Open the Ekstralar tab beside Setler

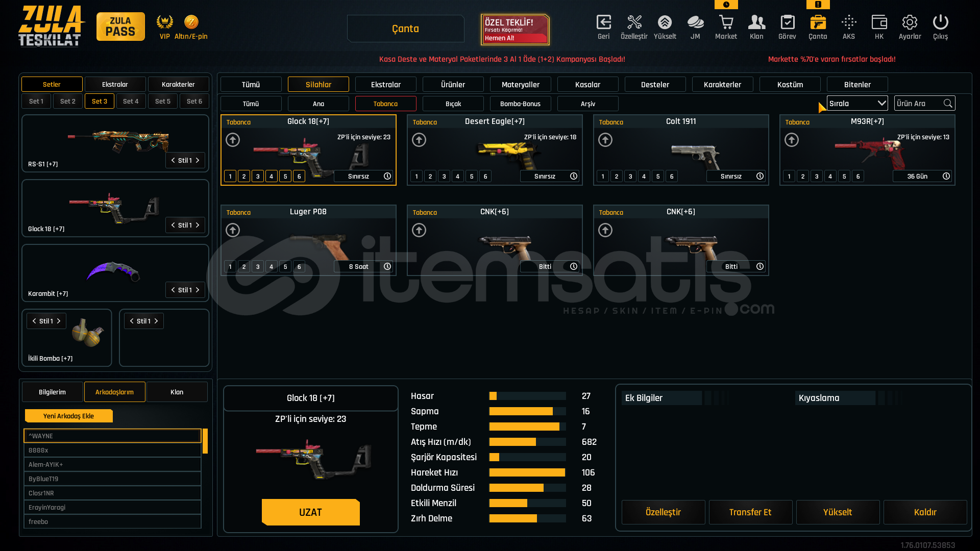[x=115, y=84]
